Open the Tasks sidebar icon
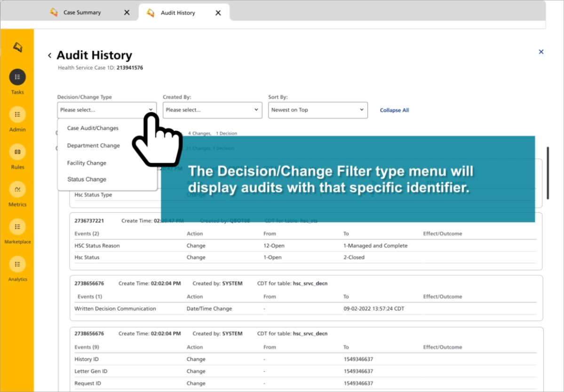This screenshot has height=392, width=564. tap(17, 77)
